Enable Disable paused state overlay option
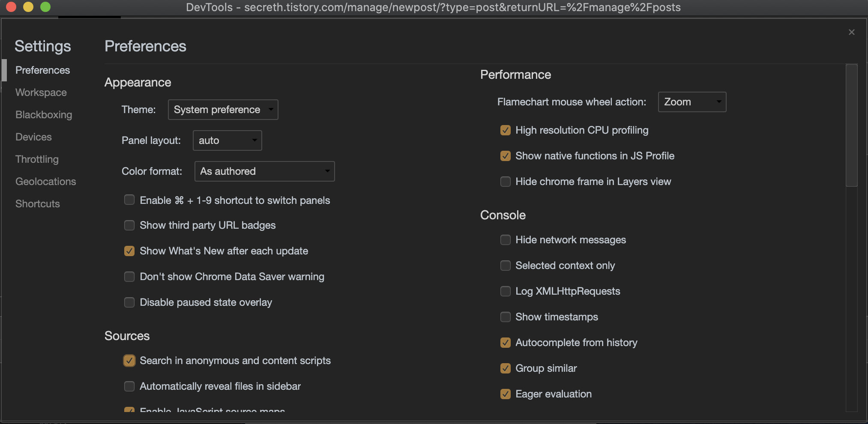This screenshot has width=868, height=424. tap(129, 302)
